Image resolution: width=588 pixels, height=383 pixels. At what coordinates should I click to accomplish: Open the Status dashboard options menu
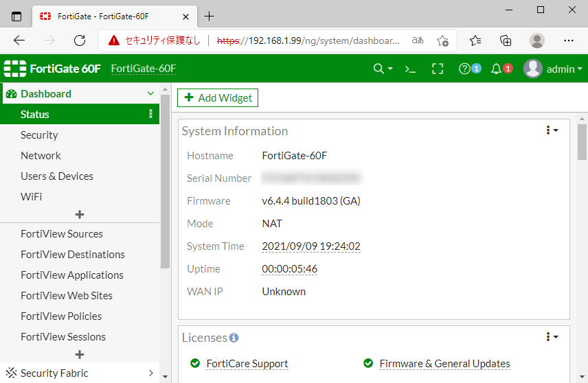pyautogui.click(x=150, y=114)
